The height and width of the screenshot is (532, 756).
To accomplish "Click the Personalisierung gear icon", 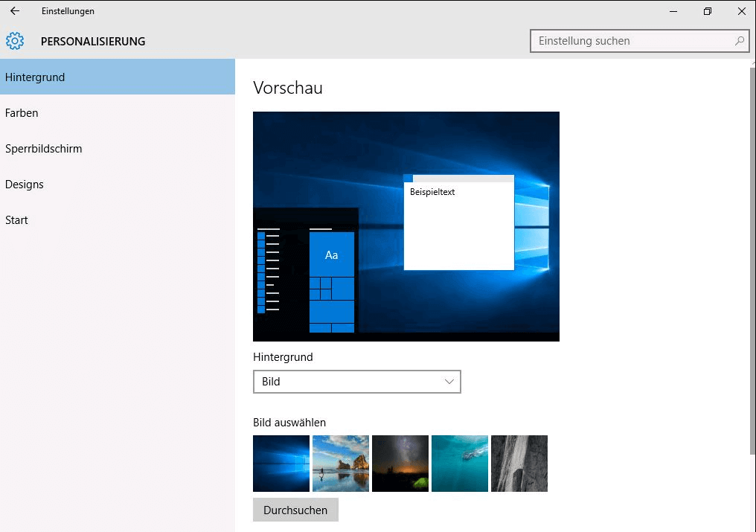I will (x=15, y=41).
